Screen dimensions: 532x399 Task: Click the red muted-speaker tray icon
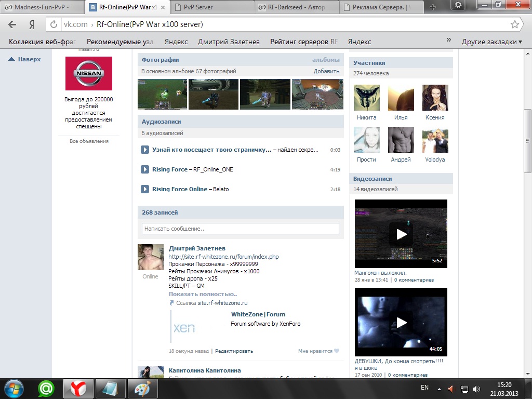tap(451, 389)
